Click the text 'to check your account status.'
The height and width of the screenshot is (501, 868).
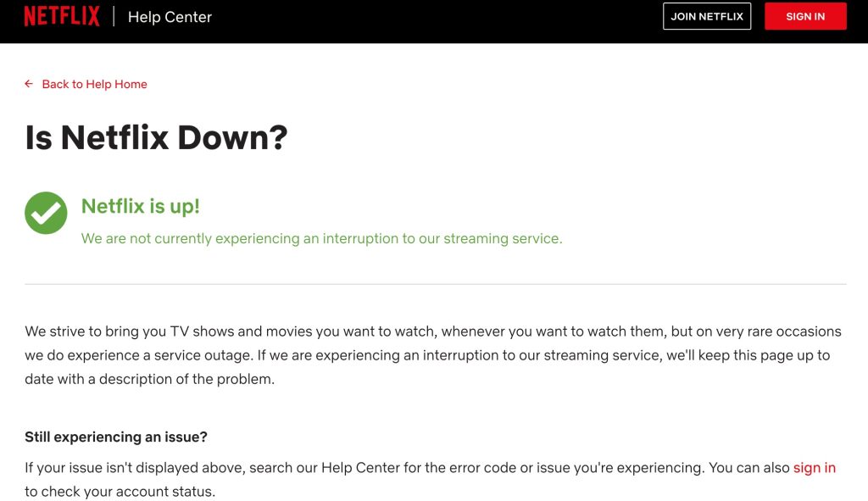(x=120, y=492)
